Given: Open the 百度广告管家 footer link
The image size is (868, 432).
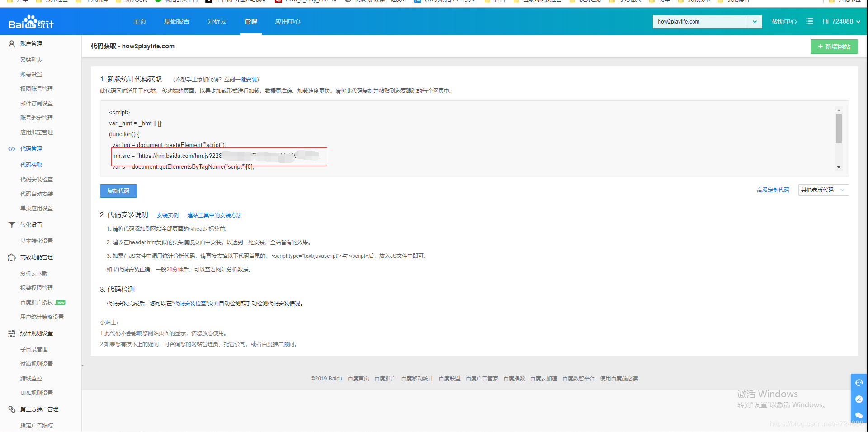Looking at the screenshot, I should pyautogui.click(x=482, y=379).
